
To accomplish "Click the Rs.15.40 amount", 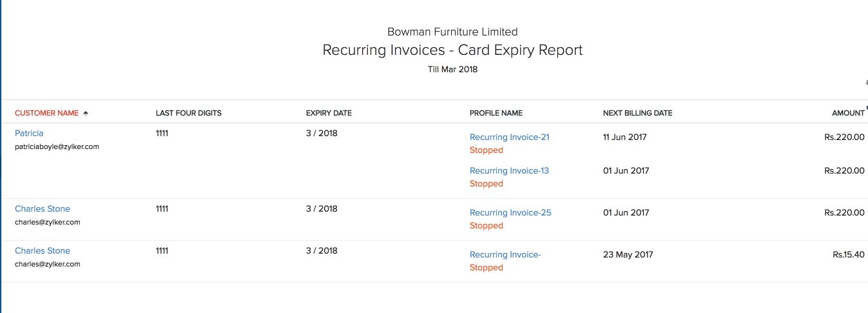I will coord(848,254).
